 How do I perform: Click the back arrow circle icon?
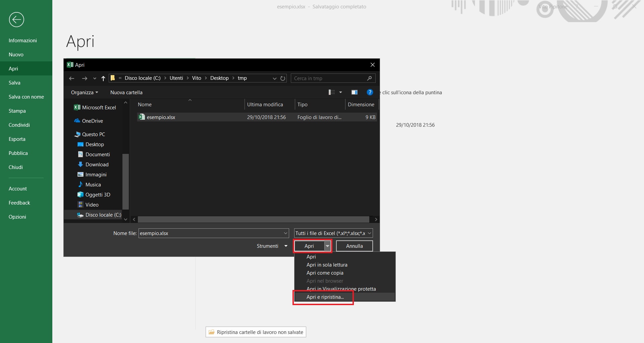coord(16,19)
